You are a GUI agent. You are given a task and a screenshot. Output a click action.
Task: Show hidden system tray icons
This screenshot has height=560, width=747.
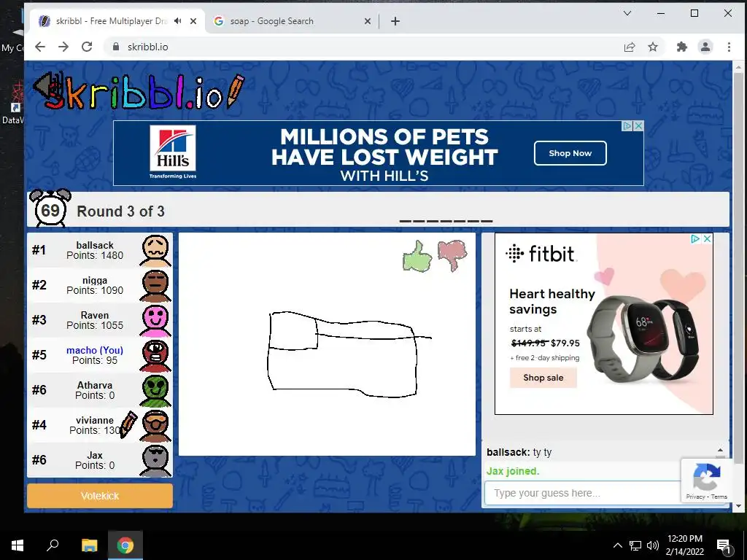[x=617, y=545]
